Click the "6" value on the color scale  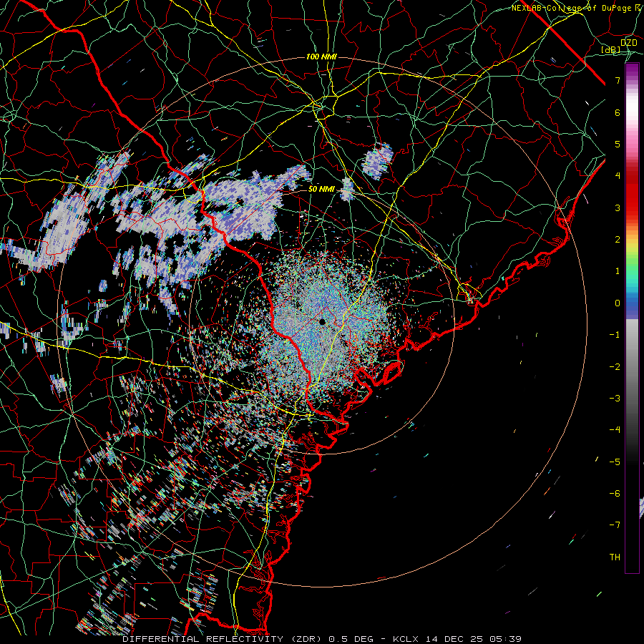(618, 112)
